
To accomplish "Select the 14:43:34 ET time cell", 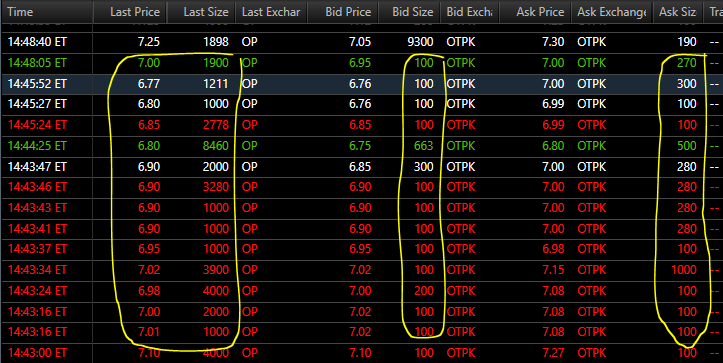I will click(x=37, y=270).
